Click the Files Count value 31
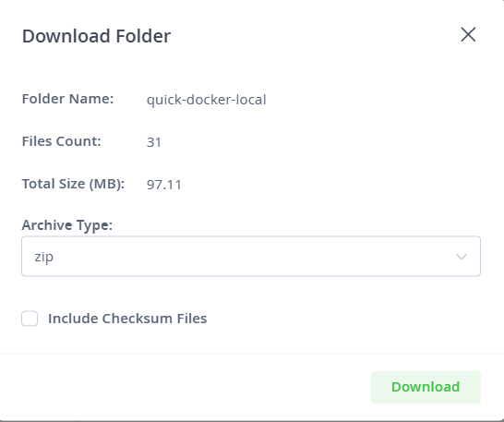The width and height of the screenshot is (504, 422). [154, 142]
